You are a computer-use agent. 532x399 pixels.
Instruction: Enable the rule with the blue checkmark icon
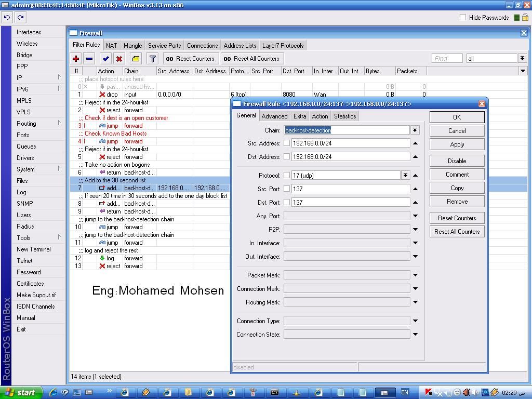point(106,59)
